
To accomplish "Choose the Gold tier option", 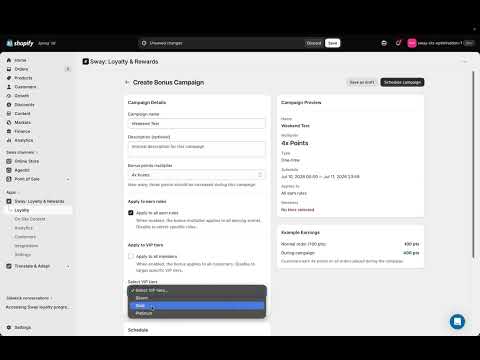I will (197, 306).
